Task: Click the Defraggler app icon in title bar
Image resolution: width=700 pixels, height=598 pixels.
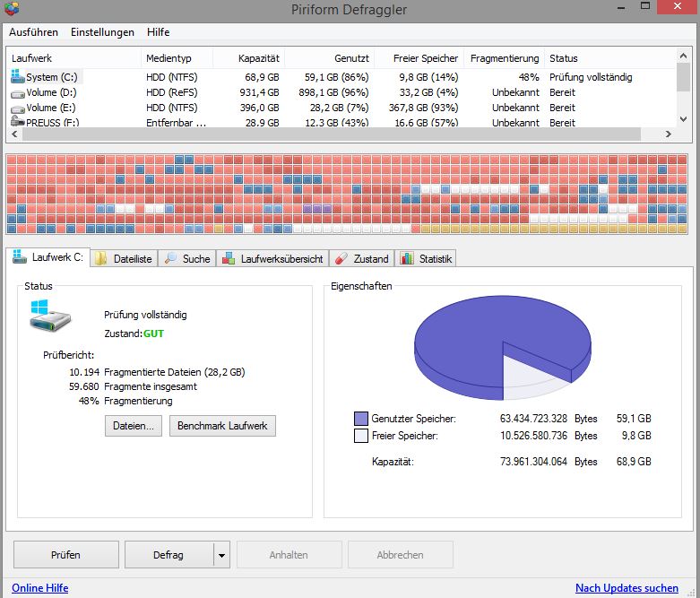Action: click(x=12, y=8)
